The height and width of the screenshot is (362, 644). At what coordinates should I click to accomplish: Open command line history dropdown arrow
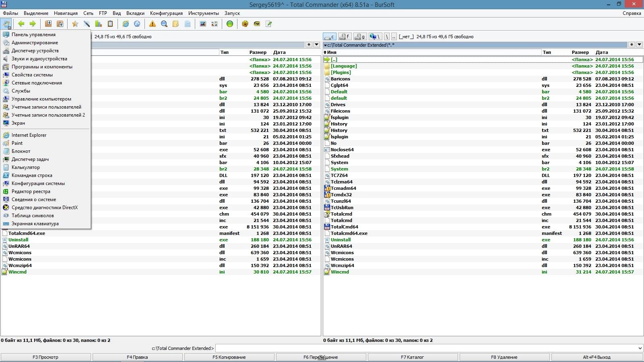click(x=640, y=348)
